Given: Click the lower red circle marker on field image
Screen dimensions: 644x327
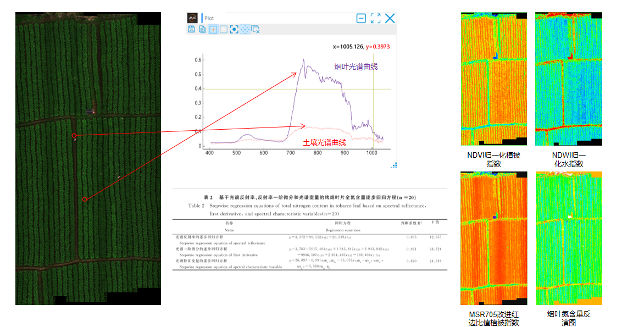Looking at the screenshot, I should (84, 199).
